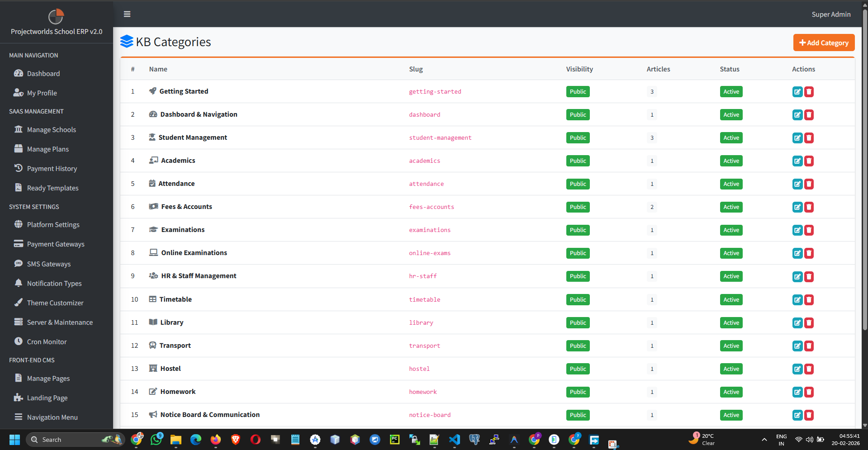The width and height of the screenshot is (868, 450).
Task: Open Payment Gateways under System Settings
Action: (x=55, y=244)
